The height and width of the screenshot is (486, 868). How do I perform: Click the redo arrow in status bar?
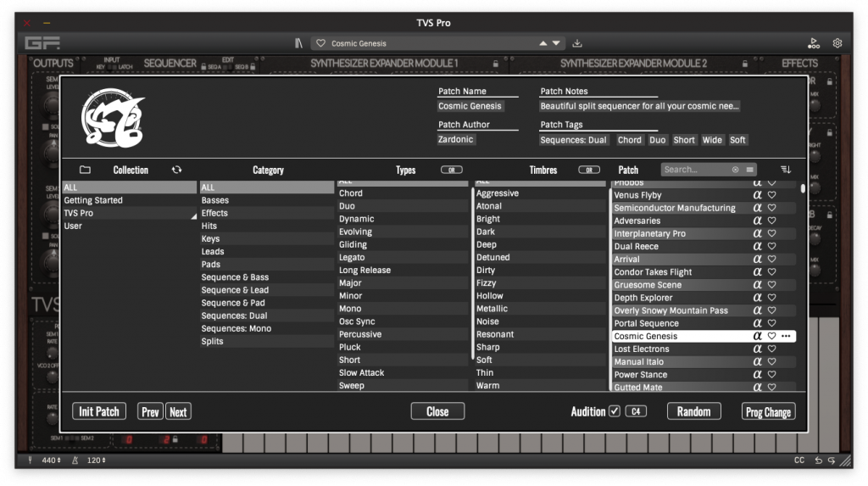coord(832,460)
